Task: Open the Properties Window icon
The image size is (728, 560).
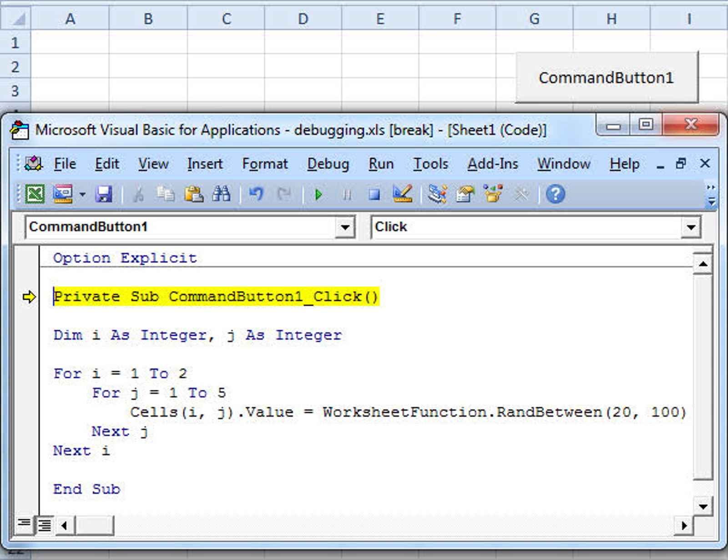Action: (465, 194)
